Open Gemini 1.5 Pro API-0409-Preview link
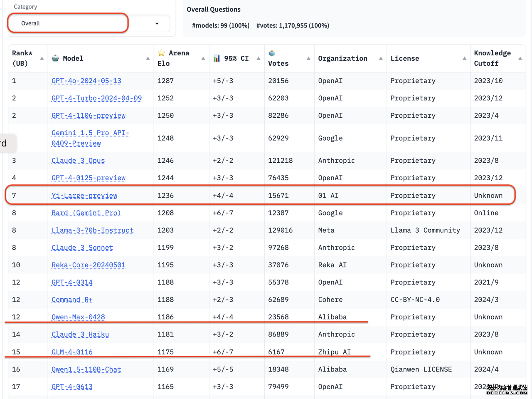 tap(90, 138)
